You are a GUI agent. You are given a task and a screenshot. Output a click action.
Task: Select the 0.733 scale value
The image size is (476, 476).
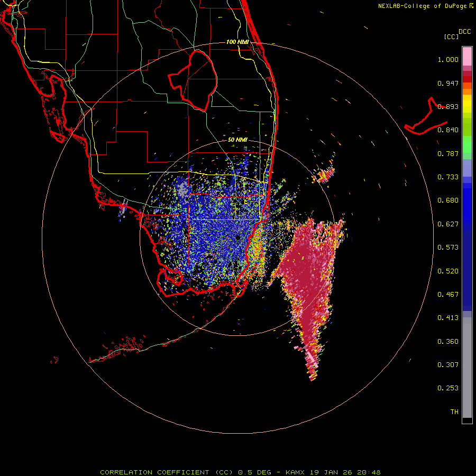pos(448,177)
